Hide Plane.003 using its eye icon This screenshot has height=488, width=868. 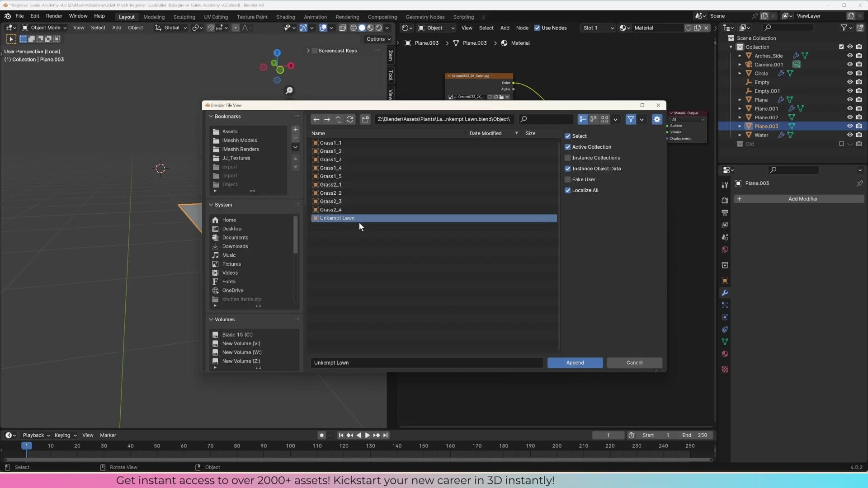click(x=850, y=126)
